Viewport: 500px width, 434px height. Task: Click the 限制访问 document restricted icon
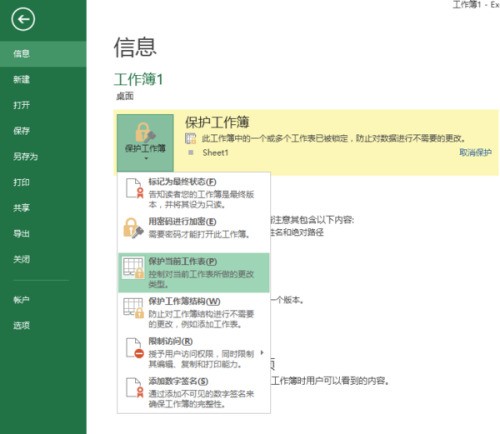tap(134, 348)
